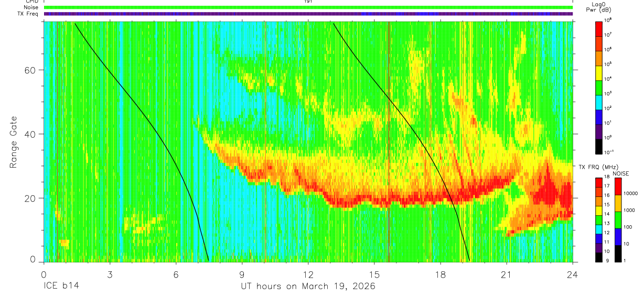Screen dimensions: 644x297
Task: Click the blue 10 segment of NOISE bar
Action: click(x=619, y=236)
